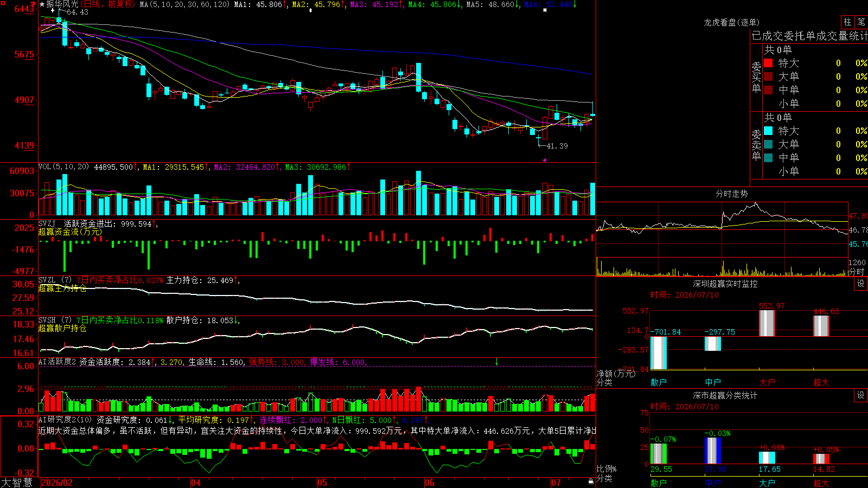Click the green 散户 bar showing 29.55
Viewport: 868px width, 488px height.
(x=659, y=454)
